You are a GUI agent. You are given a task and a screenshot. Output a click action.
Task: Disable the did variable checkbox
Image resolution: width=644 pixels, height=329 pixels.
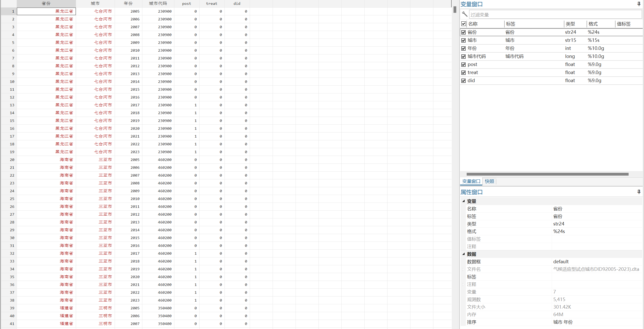(463, 81)
